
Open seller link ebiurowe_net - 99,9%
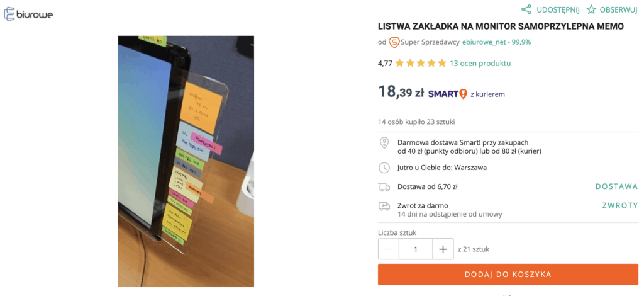(x=496, y=42)
